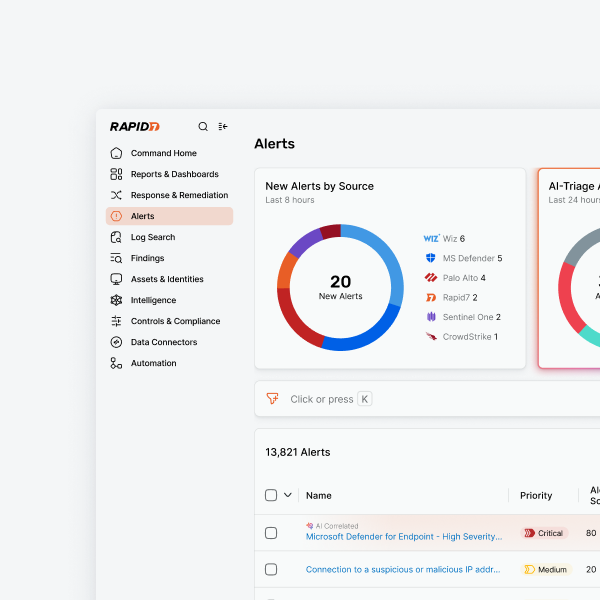Click the CrowdStrike falcon icon
Viewport: 600px width, 600px height.
(x=431, y=336)
